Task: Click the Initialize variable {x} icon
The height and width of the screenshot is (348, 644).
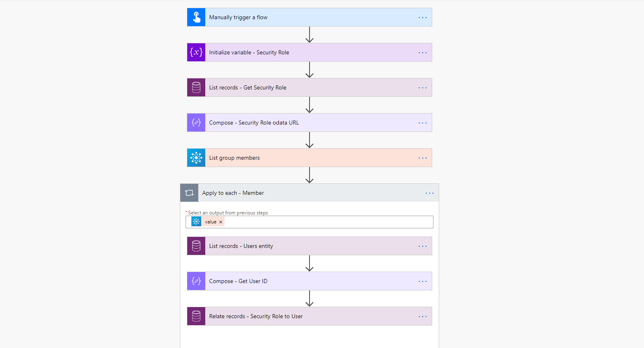Action: tap(196, 52)
